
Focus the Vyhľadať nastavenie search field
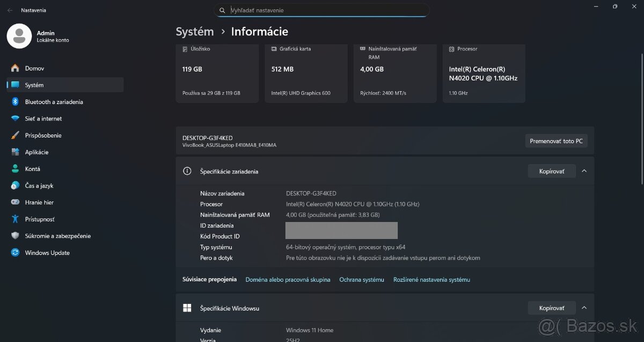pyautogui.click(x=322, y=10)
